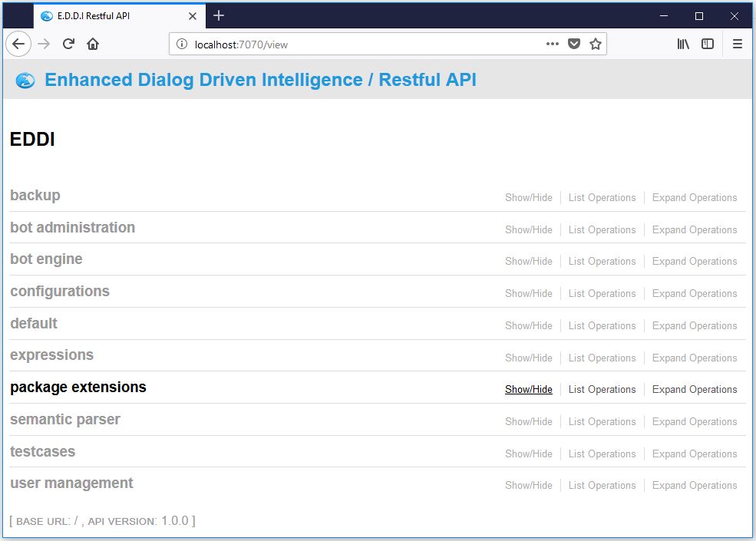The image size is (756, 541).
Task: Toggle Show/Hide for package extensions
Action: pos(528,390)
